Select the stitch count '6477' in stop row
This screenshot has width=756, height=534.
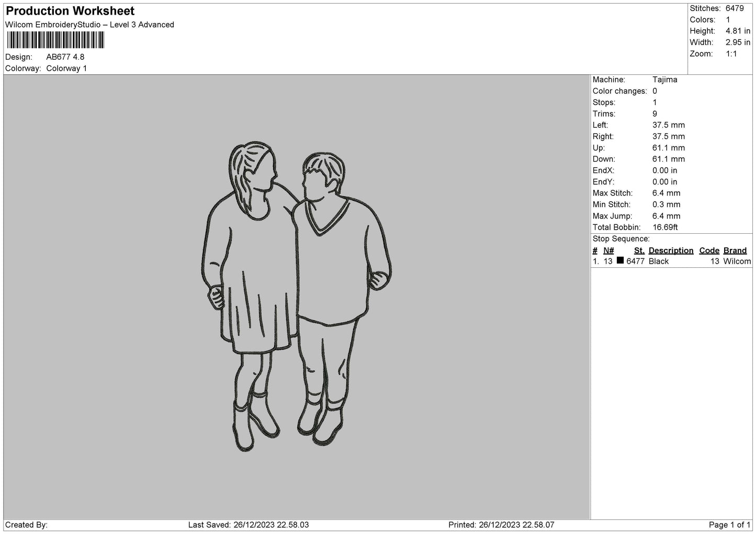pyautogui.click(x=636, y=262)
